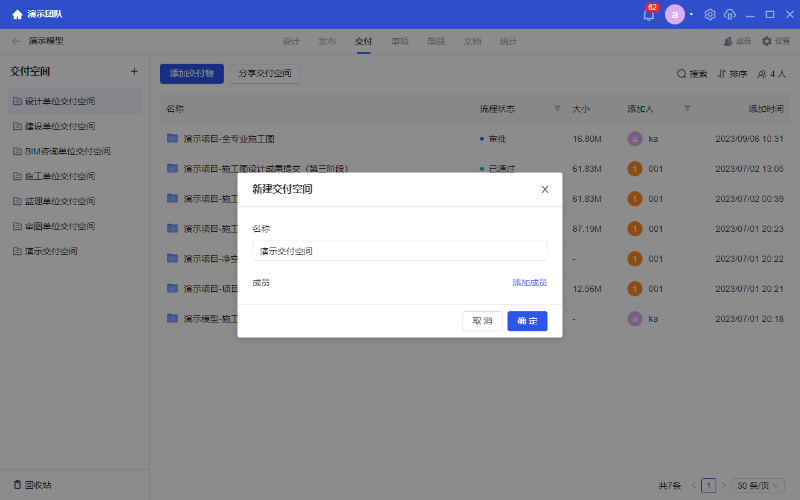
Task: Go back using the arrow beside 演示模型
Action: click(x=16, y=41)
